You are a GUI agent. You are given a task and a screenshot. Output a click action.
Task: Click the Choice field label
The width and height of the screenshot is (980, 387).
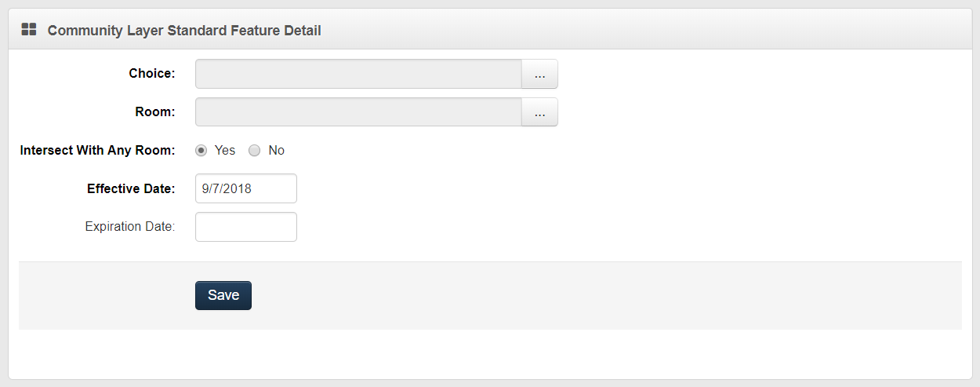152,73
